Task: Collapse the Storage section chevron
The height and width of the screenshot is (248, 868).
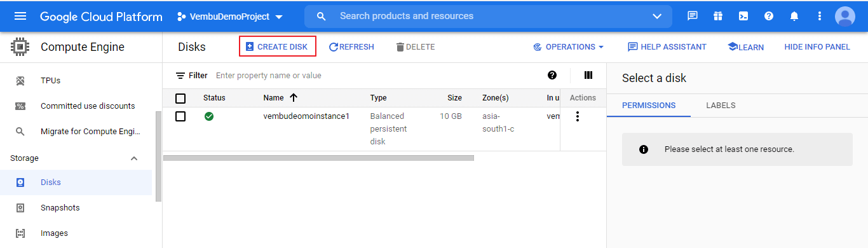Action: (134, 158)
